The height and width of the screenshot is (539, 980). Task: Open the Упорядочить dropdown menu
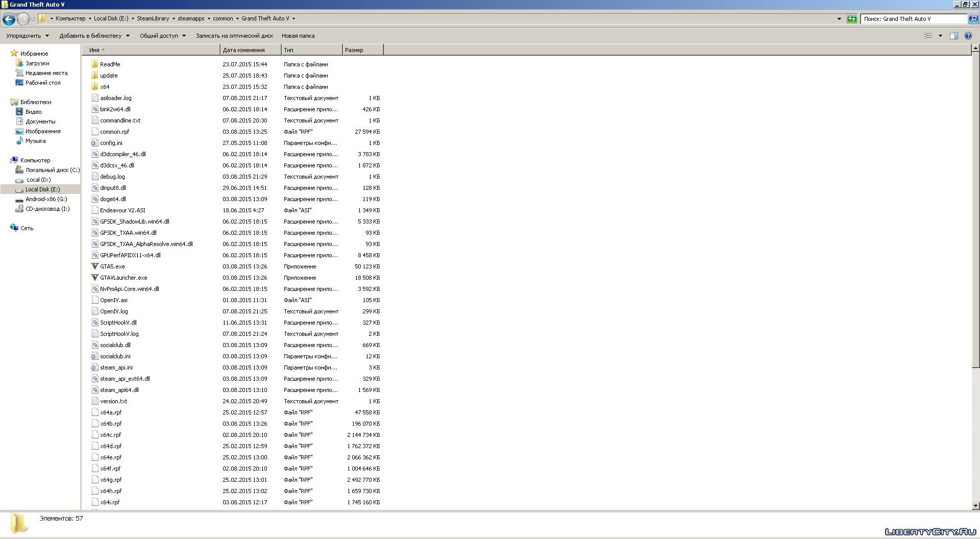tap(28, 36)
